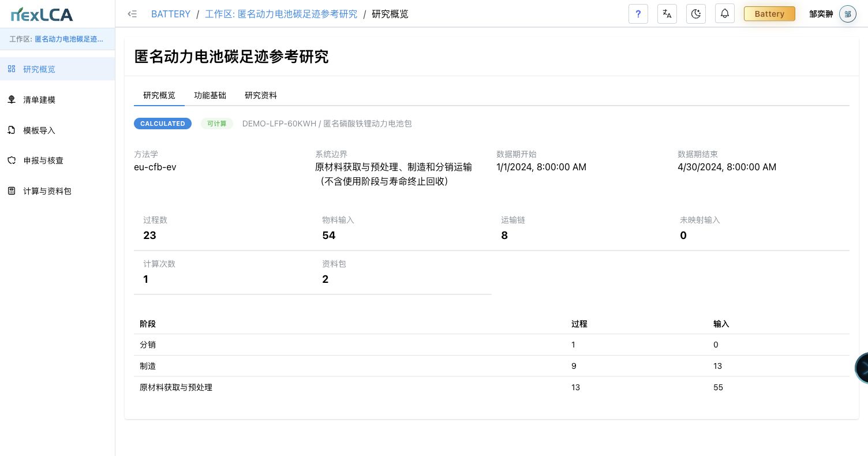
Task: Open the help question mark icon
Action: (638, 14)
